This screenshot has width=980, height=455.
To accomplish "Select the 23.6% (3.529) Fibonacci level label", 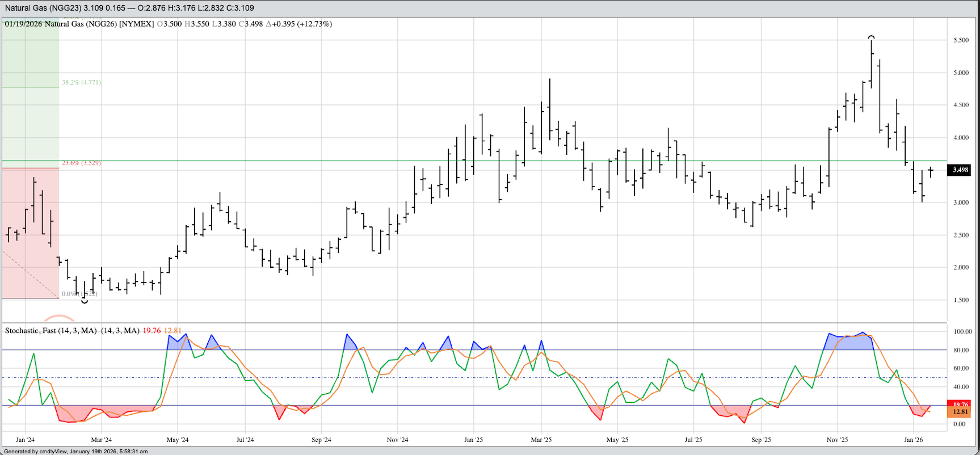I will 81,163.
